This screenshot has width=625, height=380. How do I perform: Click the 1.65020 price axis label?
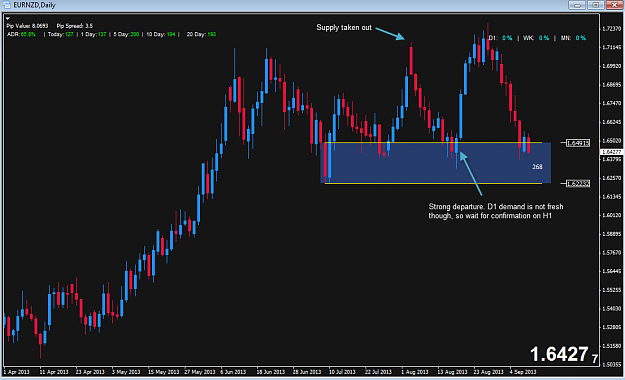[611, 140]
